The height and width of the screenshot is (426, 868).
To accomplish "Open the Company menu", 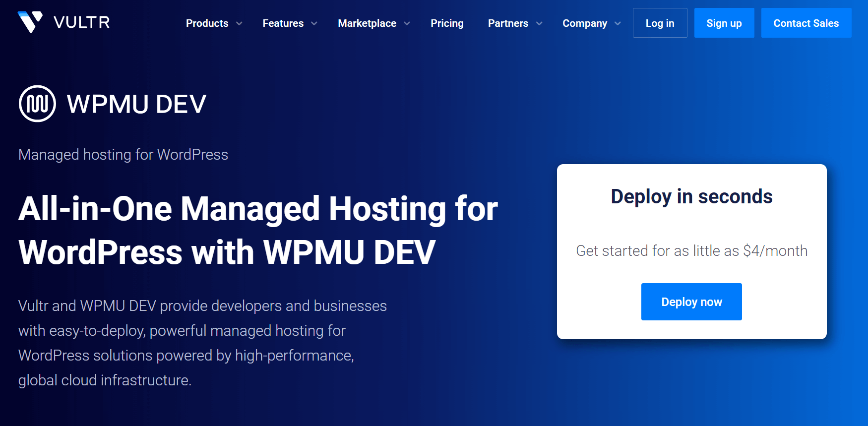I will tap(585, 23).
